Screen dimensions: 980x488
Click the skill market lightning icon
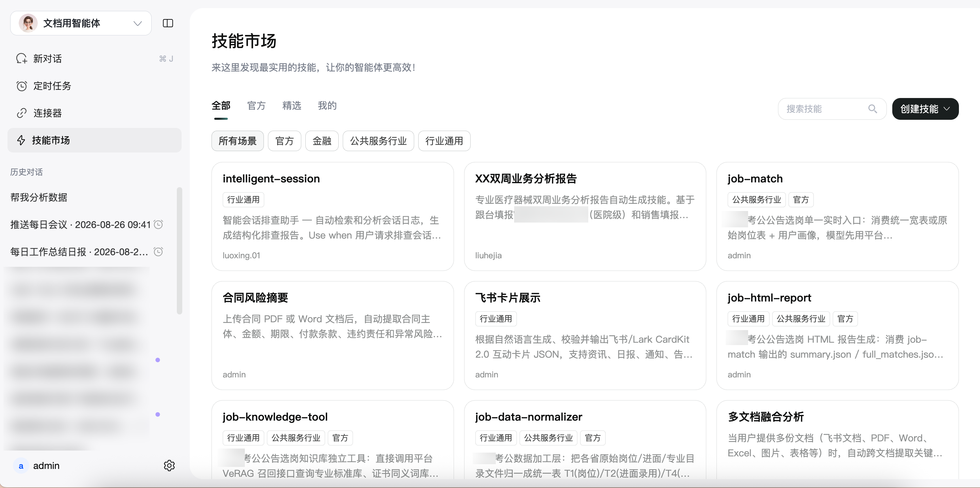click(x=21, y=140)
